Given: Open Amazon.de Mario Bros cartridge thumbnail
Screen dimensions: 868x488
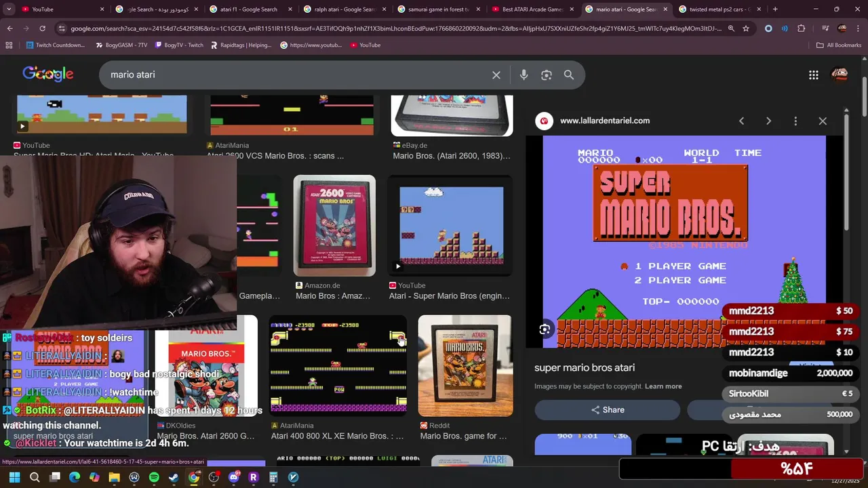Looking at the screenshot, I should point(334,226).
